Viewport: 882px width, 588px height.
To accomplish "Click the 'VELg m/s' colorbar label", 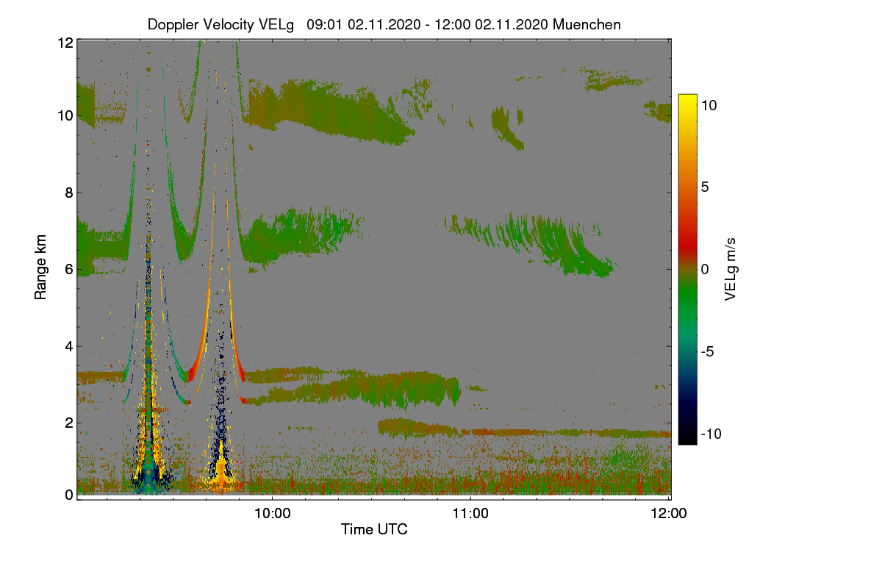I will tap(731, 269).
